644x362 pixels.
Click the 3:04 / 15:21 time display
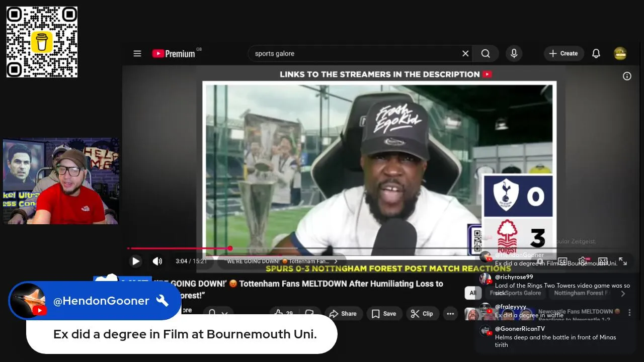(191, 261)
